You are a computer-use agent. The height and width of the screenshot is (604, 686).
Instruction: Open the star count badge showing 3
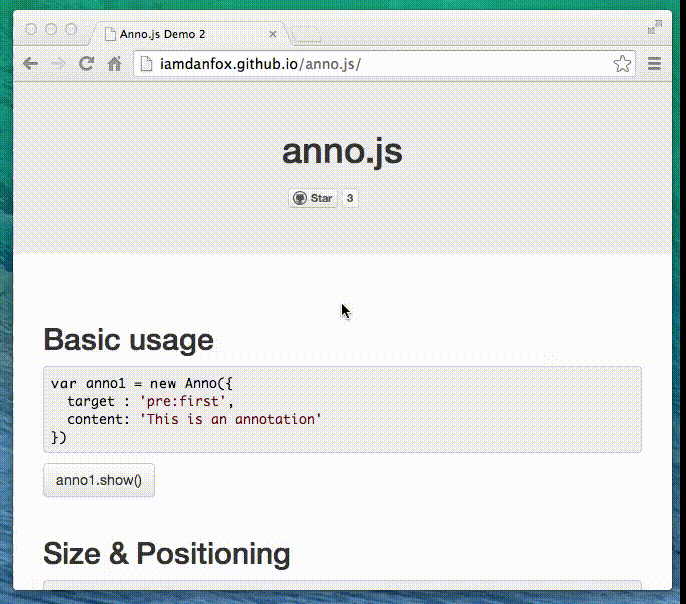[350, 198]
